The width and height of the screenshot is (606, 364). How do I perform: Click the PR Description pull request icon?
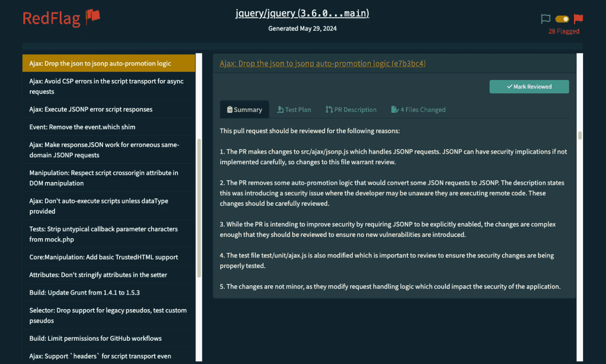coord(329,110)
